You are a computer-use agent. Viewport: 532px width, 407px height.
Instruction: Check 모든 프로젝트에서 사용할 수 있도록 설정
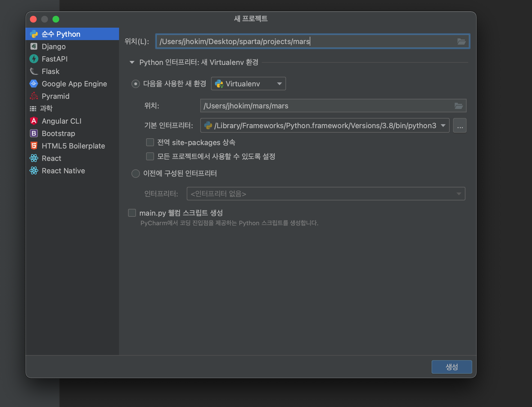pyautogui.click(x=150, y=156)
